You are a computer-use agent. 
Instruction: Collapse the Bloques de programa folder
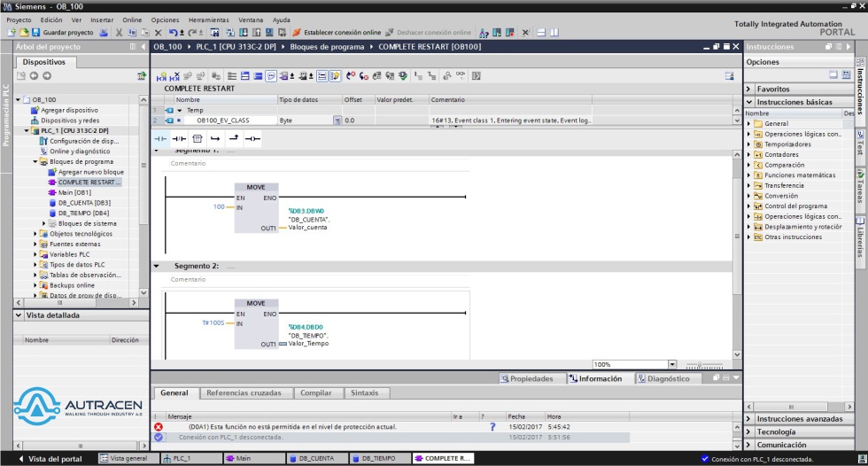(35, 161)
